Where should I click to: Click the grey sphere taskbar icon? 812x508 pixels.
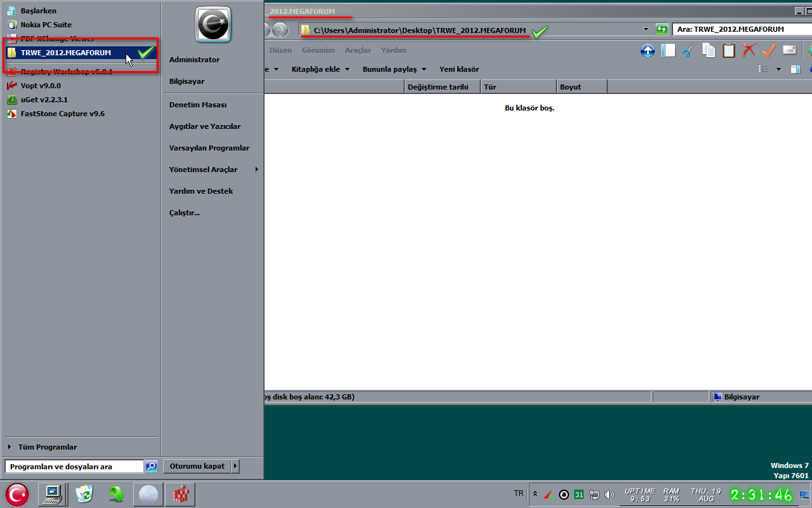coord(148,494)
